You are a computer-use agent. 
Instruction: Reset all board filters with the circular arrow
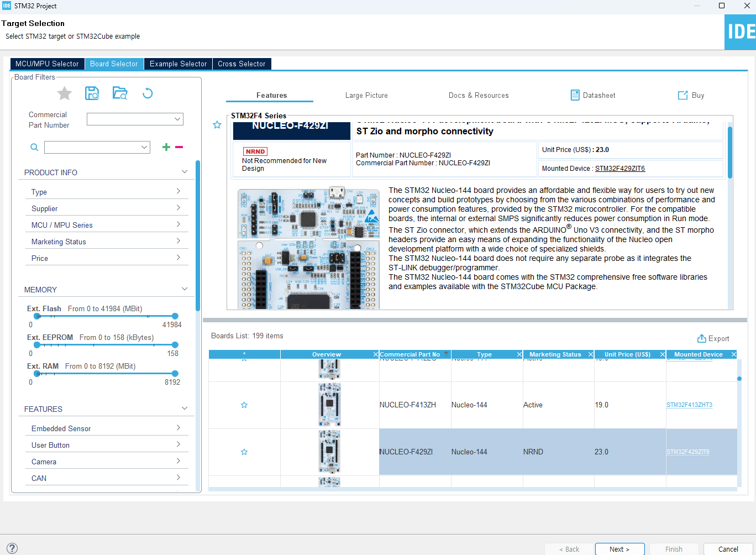click(148, 93)
